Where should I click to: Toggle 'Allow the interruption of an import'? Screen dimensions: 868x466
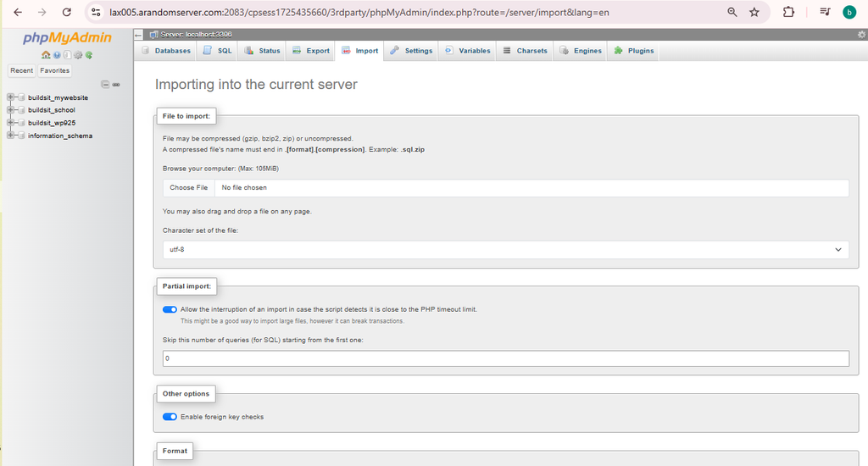tap(170, 309)
